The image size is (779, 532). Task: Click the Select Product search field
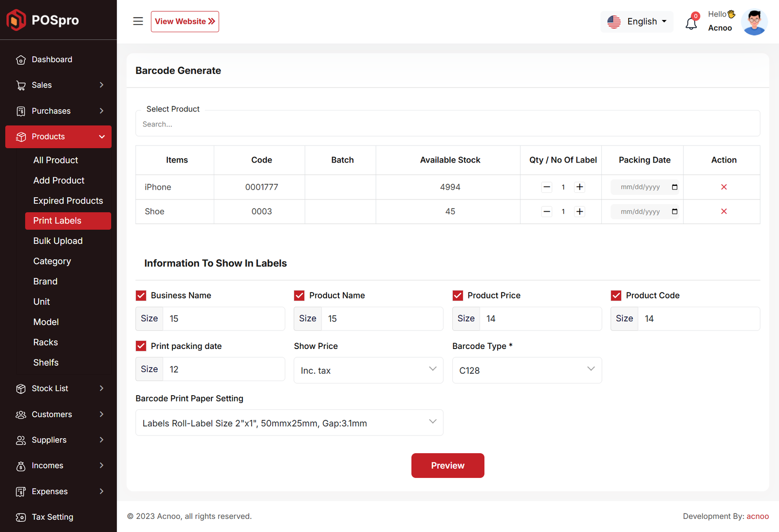tap(447, 124)
